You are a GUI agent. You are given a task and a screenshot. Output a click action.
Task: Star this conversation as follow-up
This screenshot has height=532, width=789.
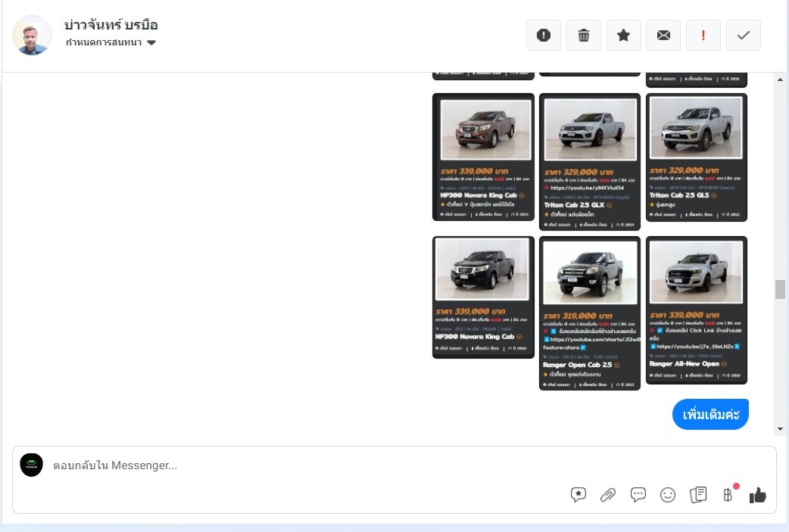coord(623,36)
